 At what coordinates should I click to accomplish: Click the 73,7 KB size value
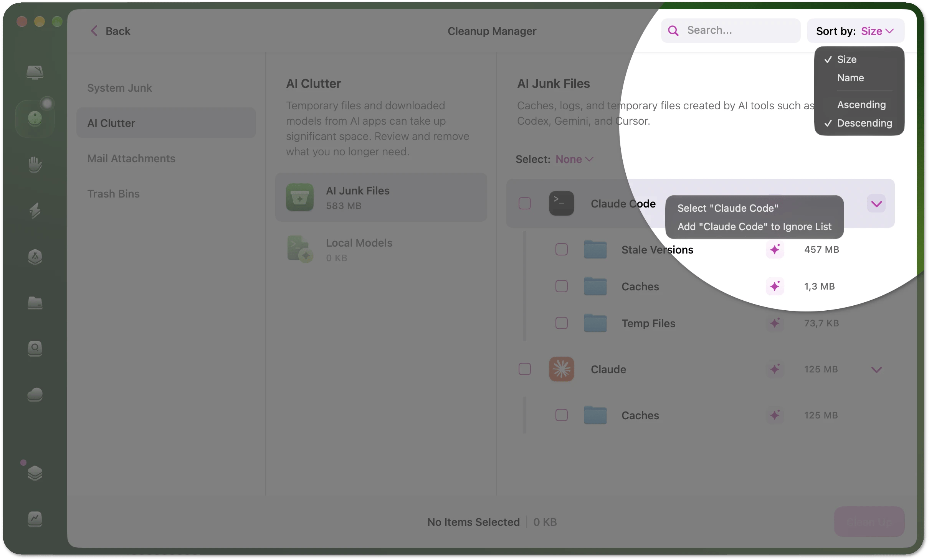(822, 323)
